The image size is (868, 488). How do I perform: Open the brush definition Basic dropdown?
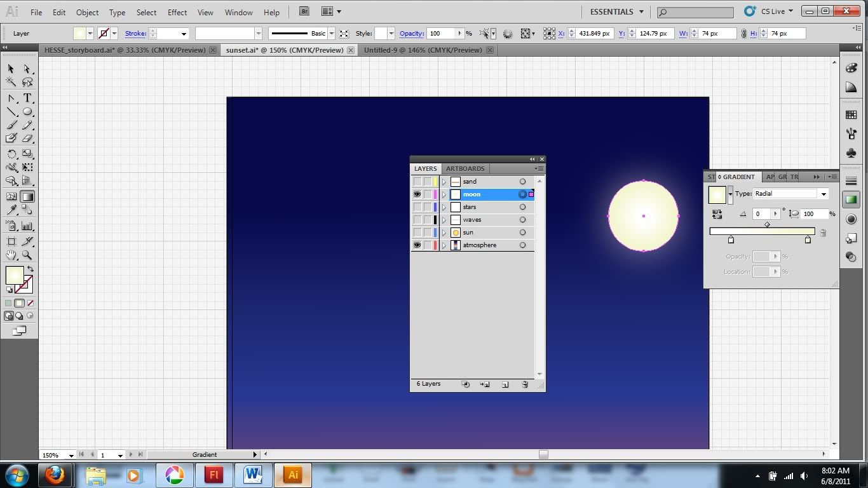point(331,34)
